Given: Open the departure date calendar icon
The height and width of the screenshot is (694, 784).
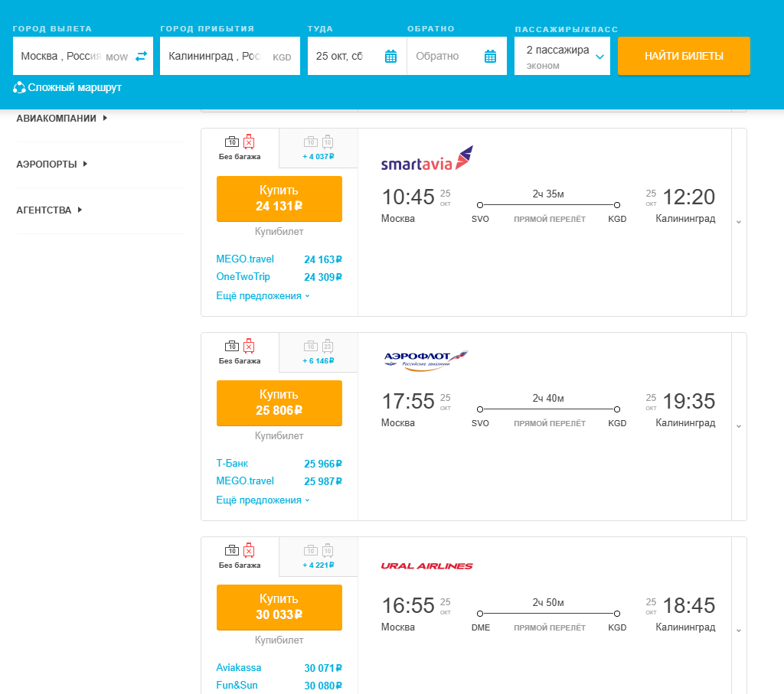Looking at the screenshot, I should click(x=390, y=56).
